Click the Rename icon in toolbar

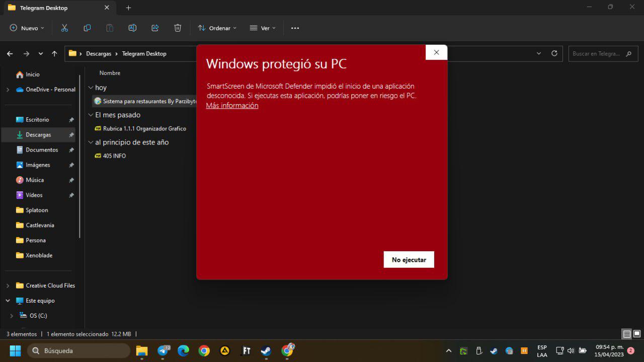(132, 28)
